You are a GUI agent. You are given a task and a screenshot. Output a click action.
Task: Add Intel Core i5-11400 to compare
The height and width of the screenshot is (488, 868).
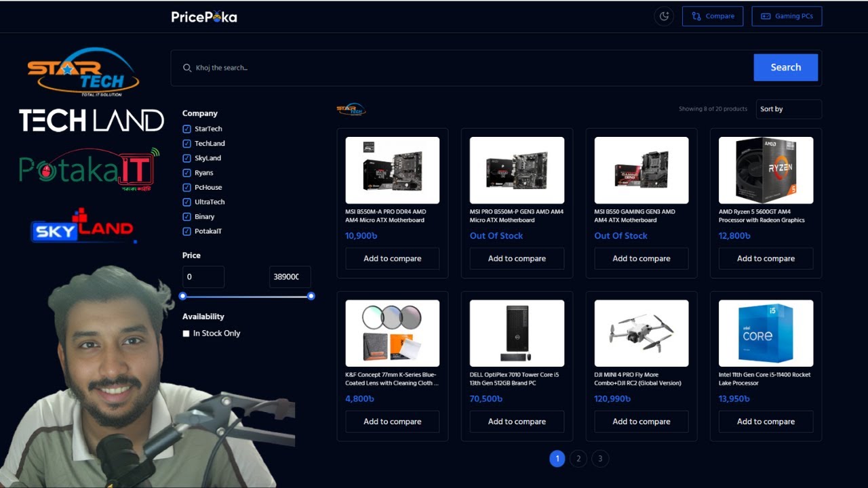766,422
